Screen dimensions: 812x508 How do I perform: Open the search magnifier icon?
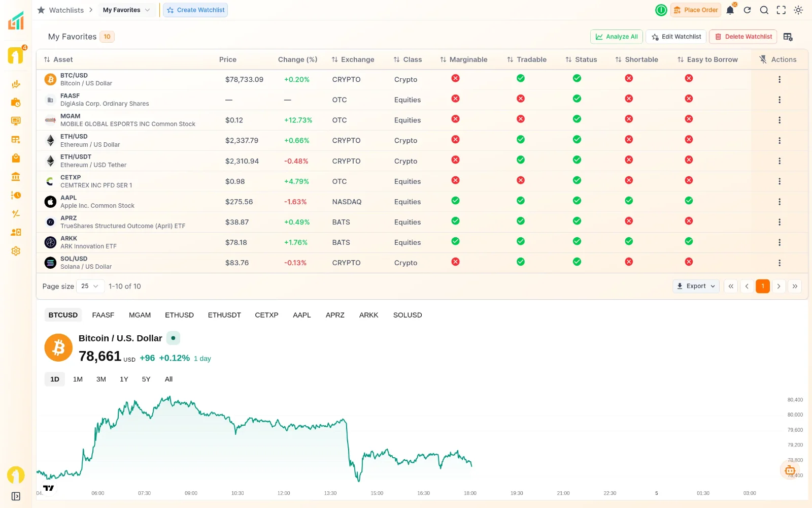tap(764, 10)
